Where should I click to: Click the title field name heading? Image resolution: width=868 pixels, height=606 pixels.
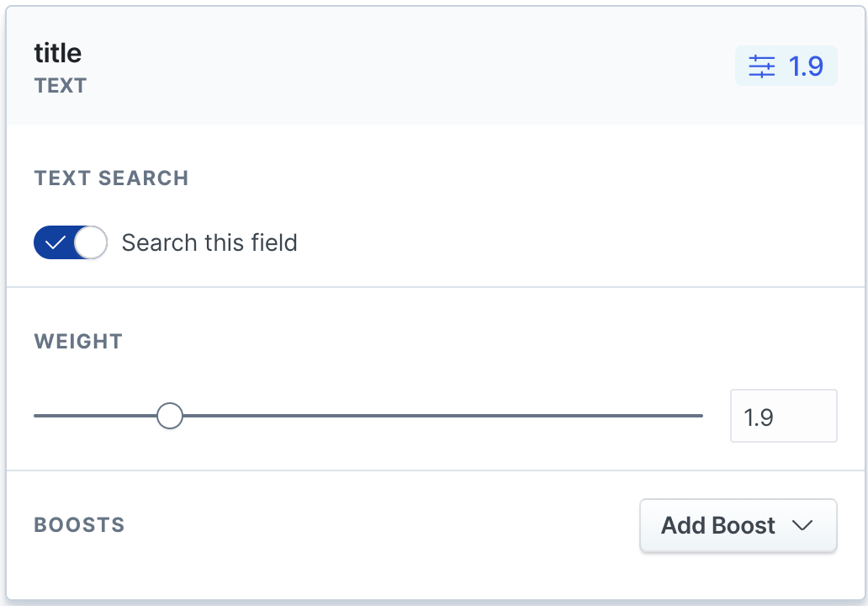coord(58,53)
